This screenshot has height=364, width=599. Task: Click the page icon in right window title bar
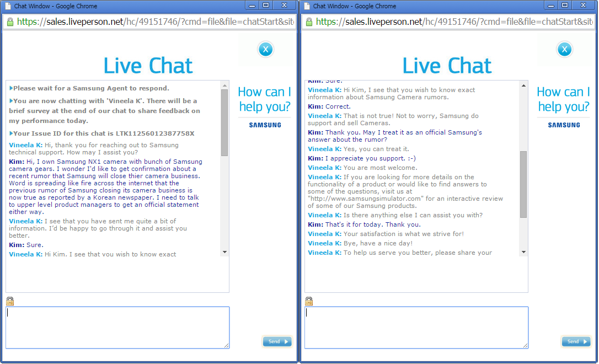tap(307, 6)
